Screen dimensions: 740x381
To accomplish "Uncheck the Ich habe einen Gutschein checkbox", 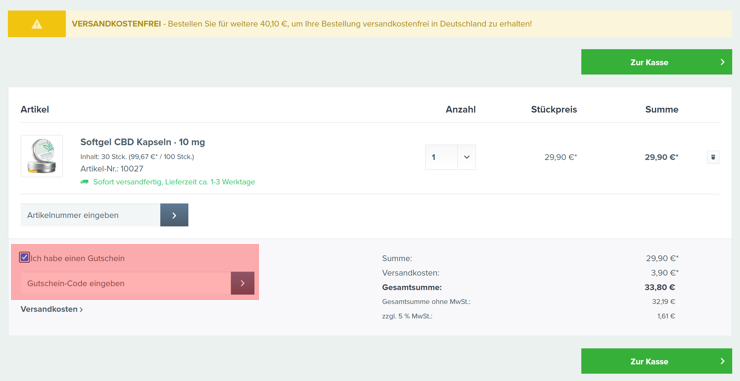I will [25, 257].
